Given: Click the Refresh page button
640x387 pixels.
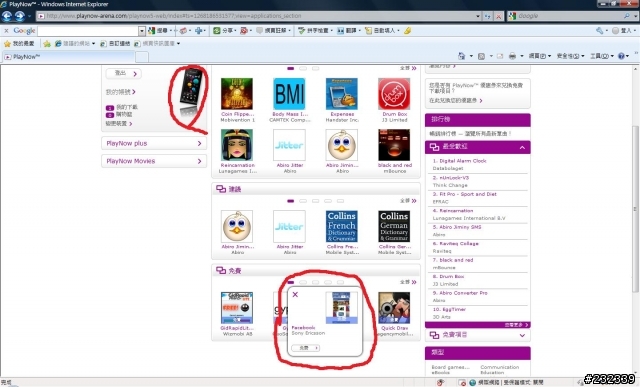Looking at the screenshot, I should (487, 16).
